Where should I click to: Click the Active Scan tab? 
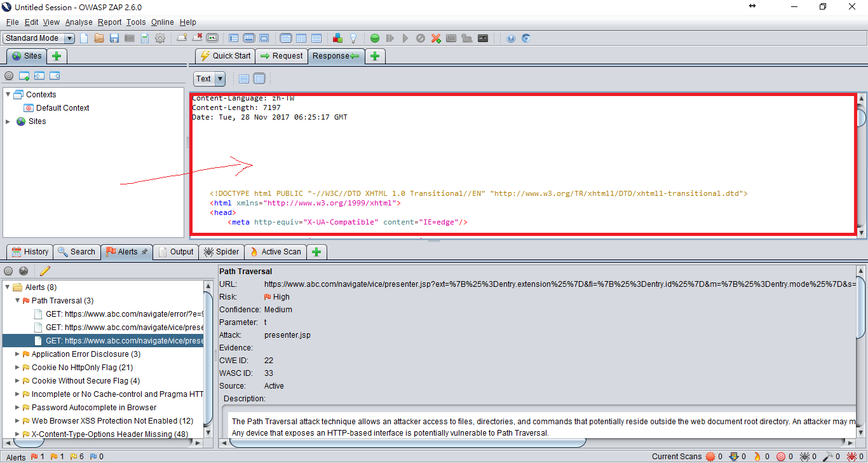(x=275, y=251)
